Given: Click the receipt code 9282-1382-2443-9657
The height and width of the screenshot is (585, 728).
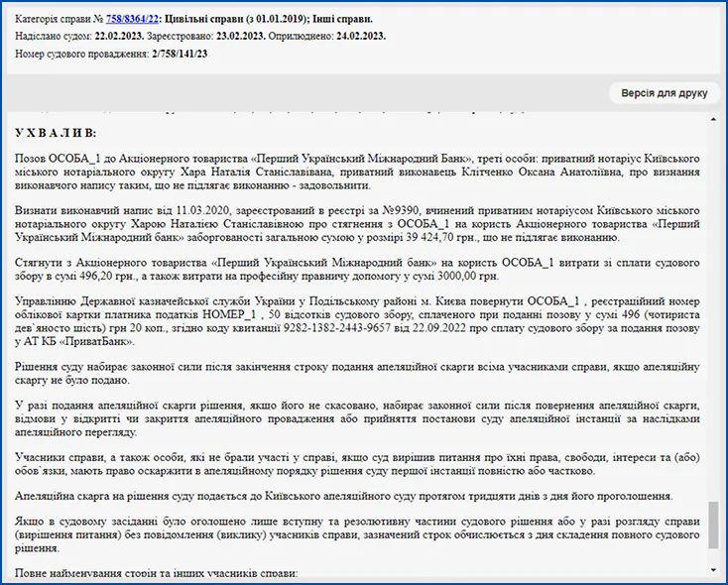Looking at the screenshot, I should tap(337, 328).
